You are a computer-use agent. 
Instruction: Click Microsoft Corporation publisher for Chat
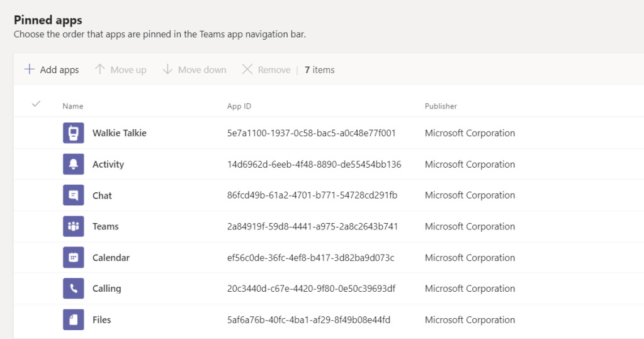470,195
